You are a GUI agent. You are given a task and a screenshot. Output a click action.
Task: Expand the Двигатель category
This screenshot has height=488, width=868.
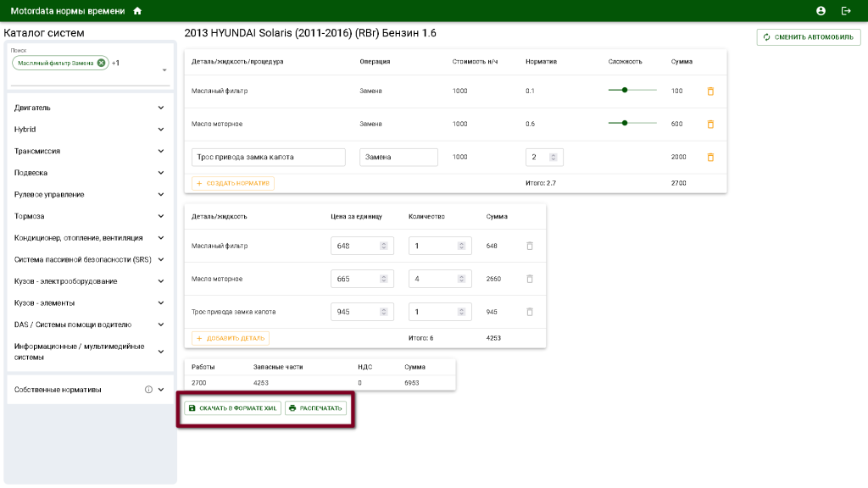[160, 108]
